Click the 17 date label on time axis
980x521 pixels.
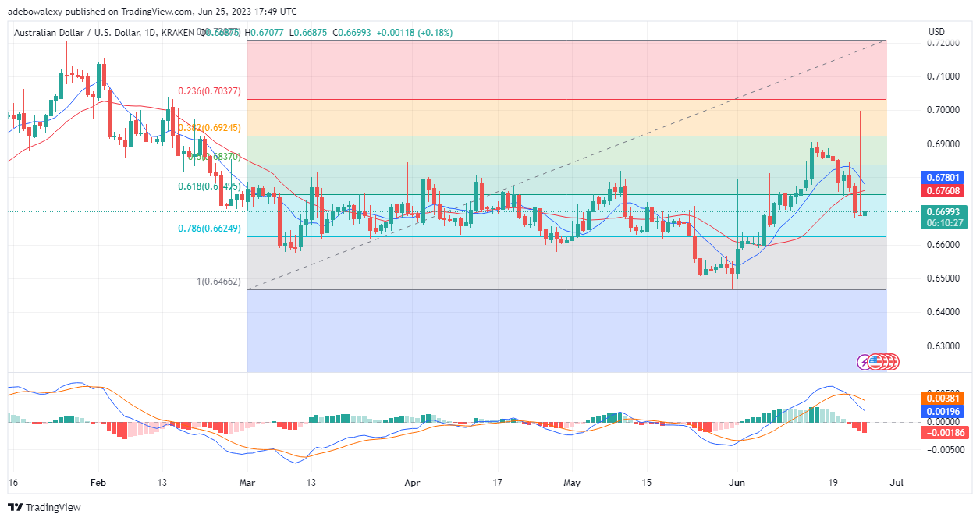[498, 484]
